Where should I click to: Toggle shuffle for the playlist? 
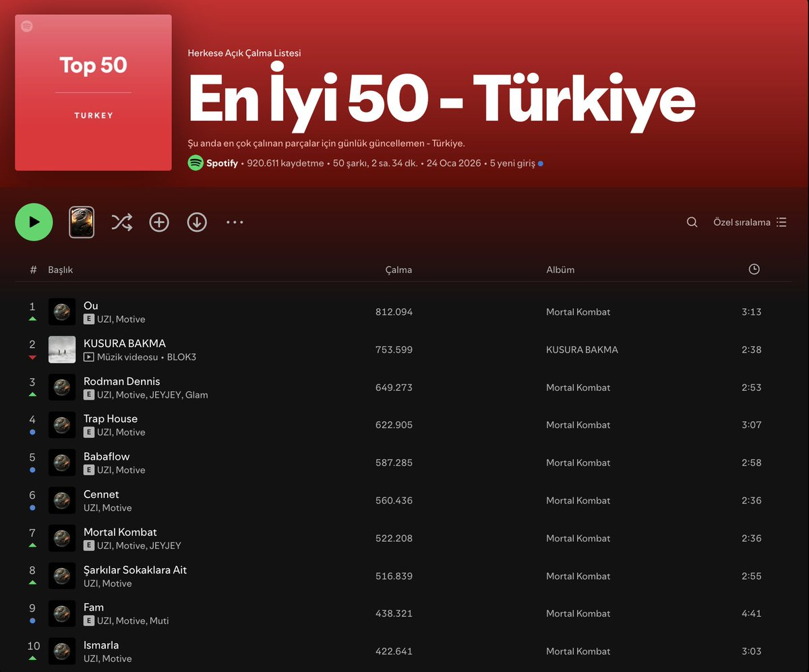click(x=121, y=222)
